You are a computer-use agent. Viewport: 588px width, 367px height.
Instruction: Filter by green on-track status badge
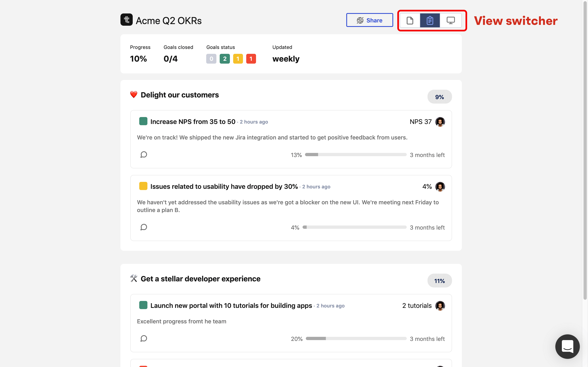tap(225, 59)
